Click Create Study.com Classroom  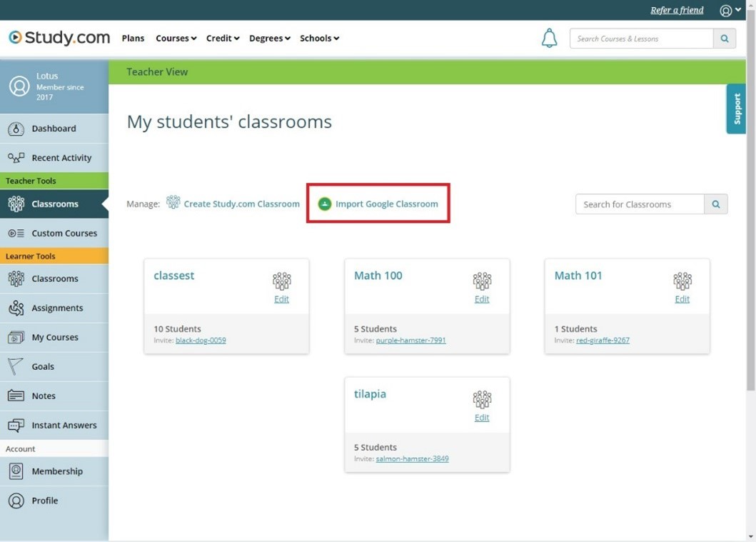[241, 204]
